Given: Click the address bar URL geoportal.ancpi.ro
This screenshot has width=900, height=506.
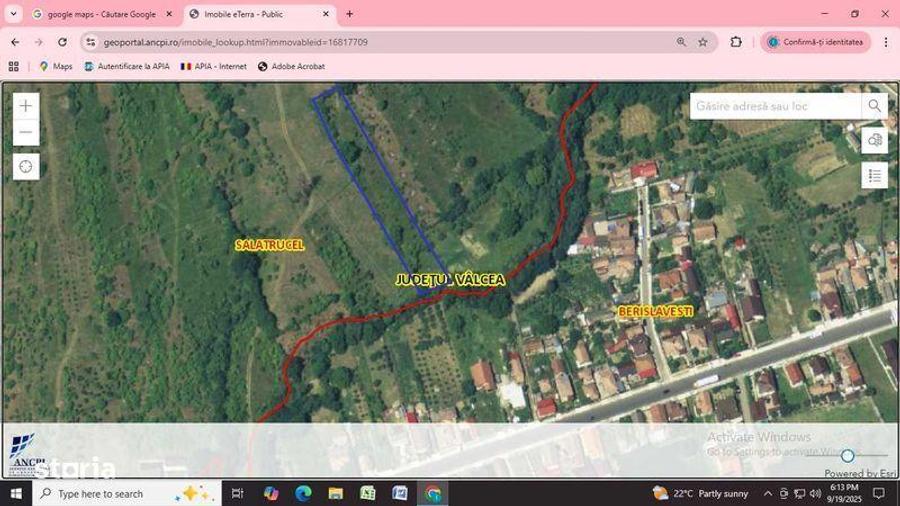Looking at the screenshot, I should pyautogui.click(x=235, y=42).
